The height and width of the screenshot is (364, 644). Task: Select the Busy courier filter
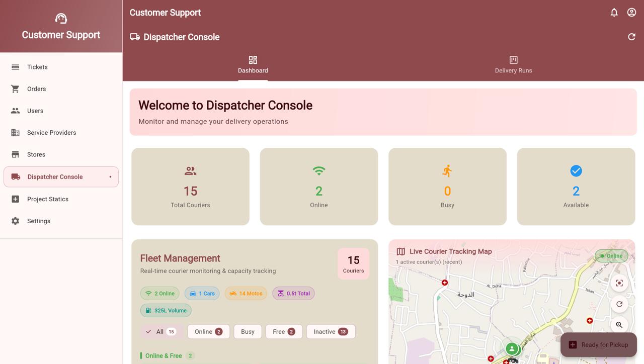[248, 331]
